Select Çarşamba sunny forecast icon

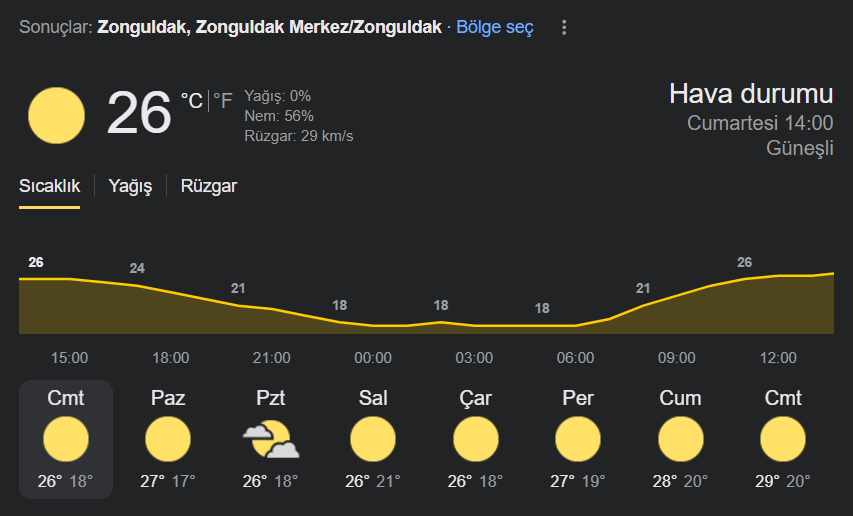(475, 439)
